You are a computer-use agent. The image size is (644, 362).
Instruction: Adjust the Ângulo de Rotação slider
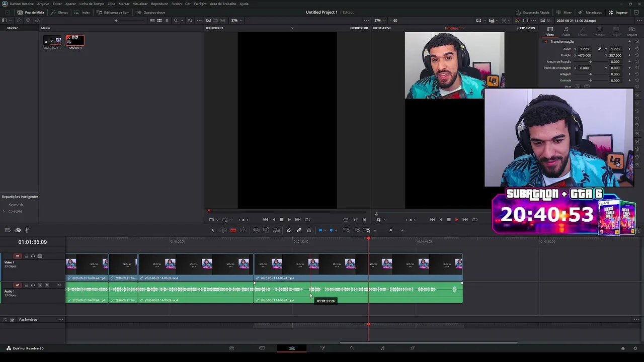591,62
